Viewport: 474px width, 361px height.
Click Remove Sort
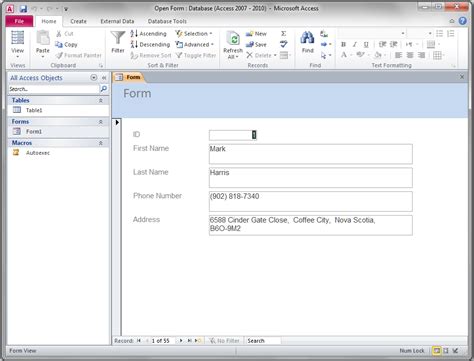pos(151,55)
